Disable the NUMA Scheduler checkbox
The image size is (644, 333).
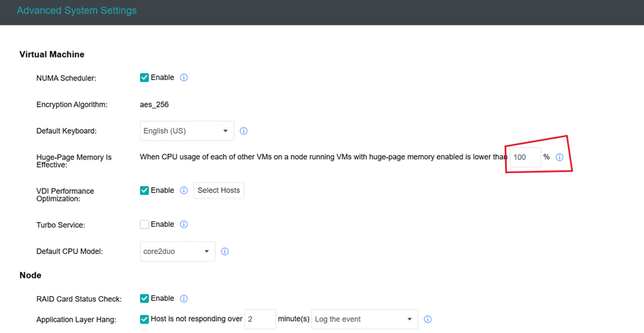pos(144,78)
